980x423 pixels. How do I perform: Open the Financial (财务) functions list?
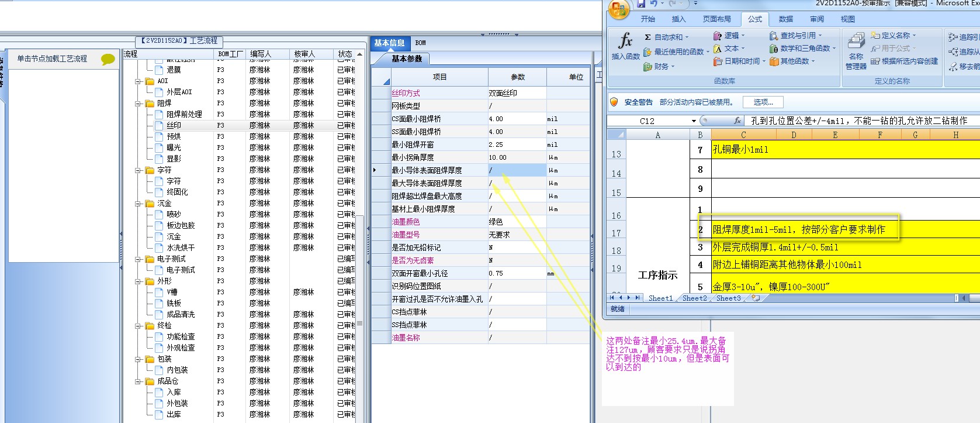[x=659, y=67]
